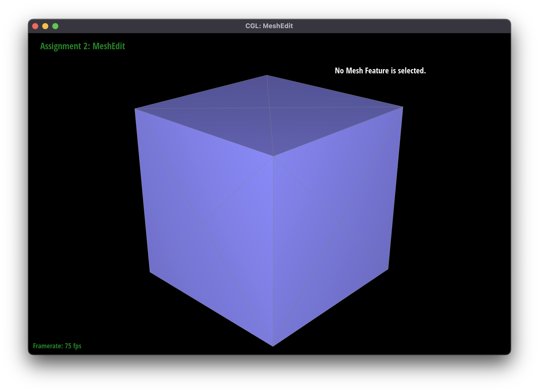Click the 'Assignment 2: MeshEdit' heading

pos(82,46)
